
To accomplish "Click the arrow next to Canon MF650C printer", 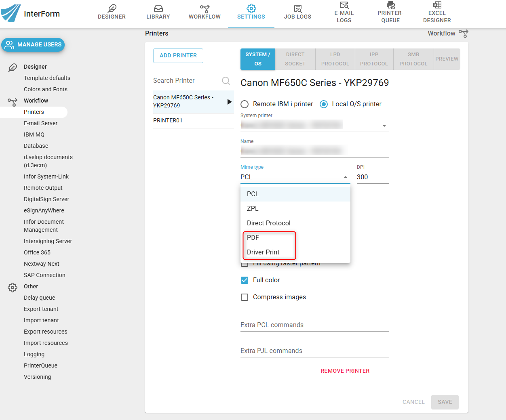I will click(x=230, y=102).
